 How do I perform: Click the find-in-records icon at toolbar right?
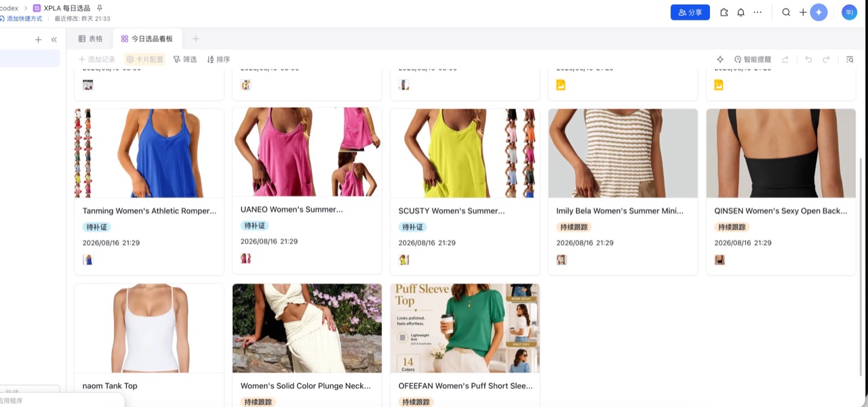850,60
